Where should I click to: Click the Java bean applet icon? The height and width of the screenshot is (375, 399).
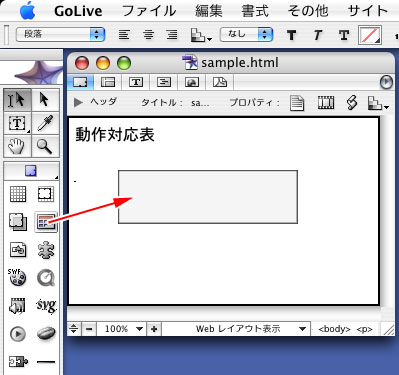point(46,333)
